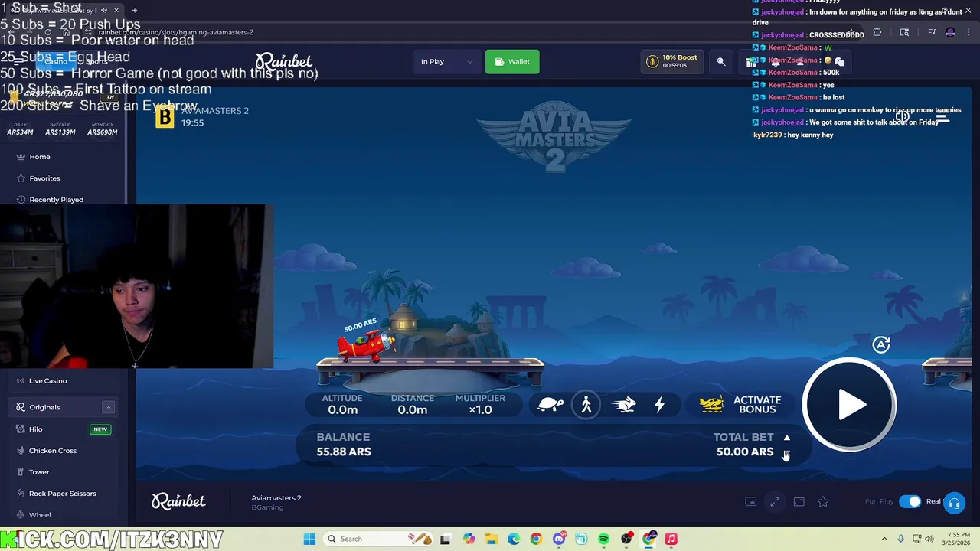This screenshot has width=980, height=551.
Task: Decrease total bet with down arrow
Action: pos(786,454)
